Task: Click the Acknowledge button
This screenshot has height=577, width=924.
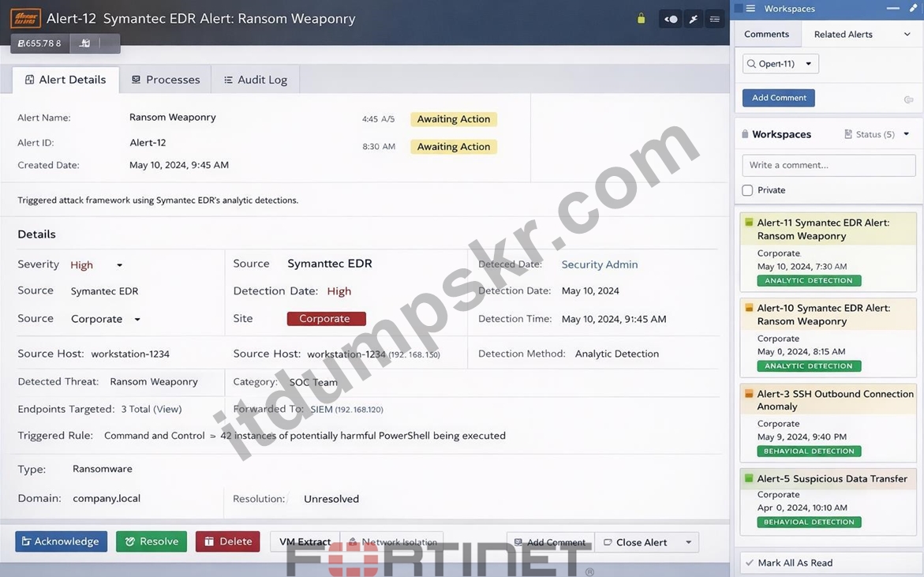Action: [62, 541]
